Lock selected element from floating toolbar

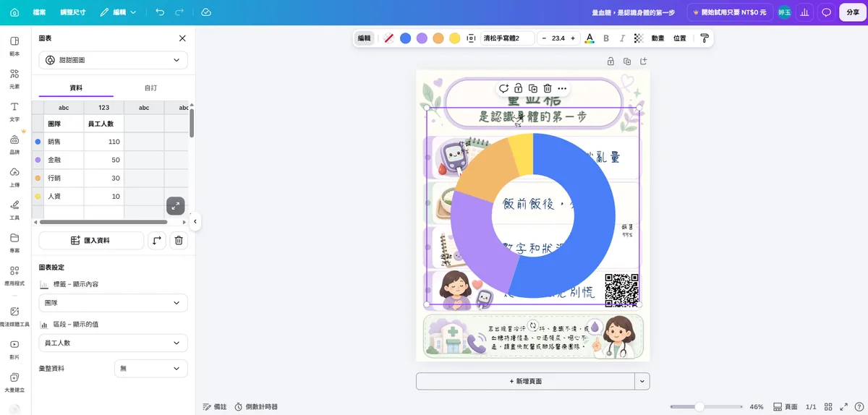click(x=519, y=88)
